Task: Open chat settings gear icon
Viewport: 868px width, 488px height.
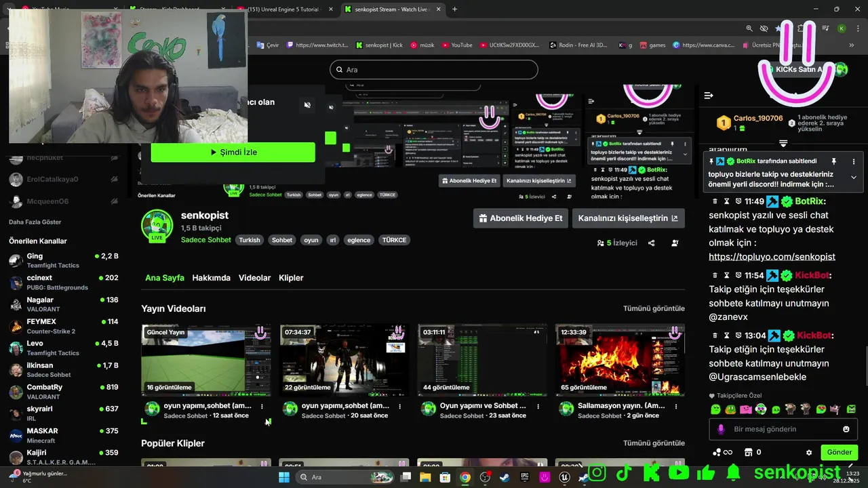Action: [x=808, y=453]
